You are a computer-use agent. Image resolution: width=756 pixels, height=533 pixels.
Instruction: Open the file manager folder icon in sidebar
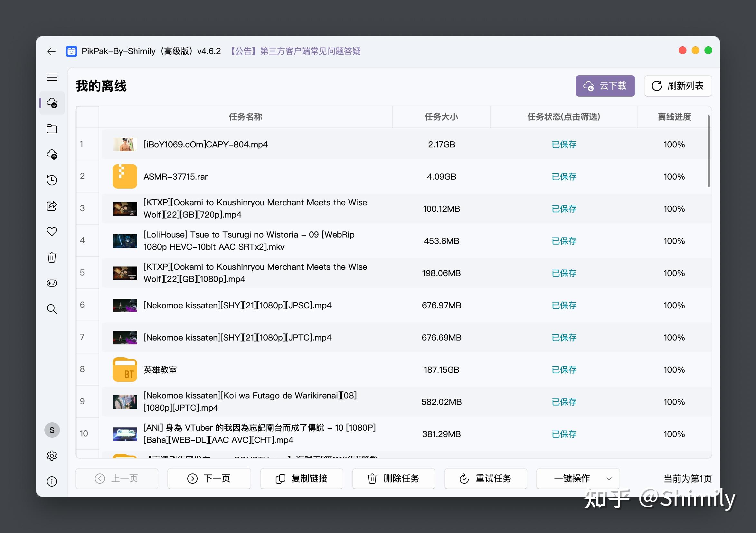pyautogui.click(x=52, y=129)
